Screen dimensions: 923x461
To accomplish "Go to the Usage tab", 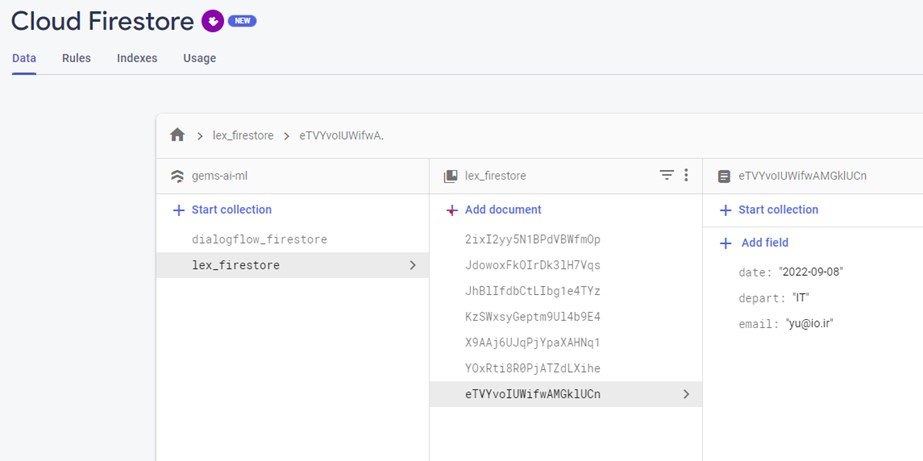I will [x=199, y=58].
